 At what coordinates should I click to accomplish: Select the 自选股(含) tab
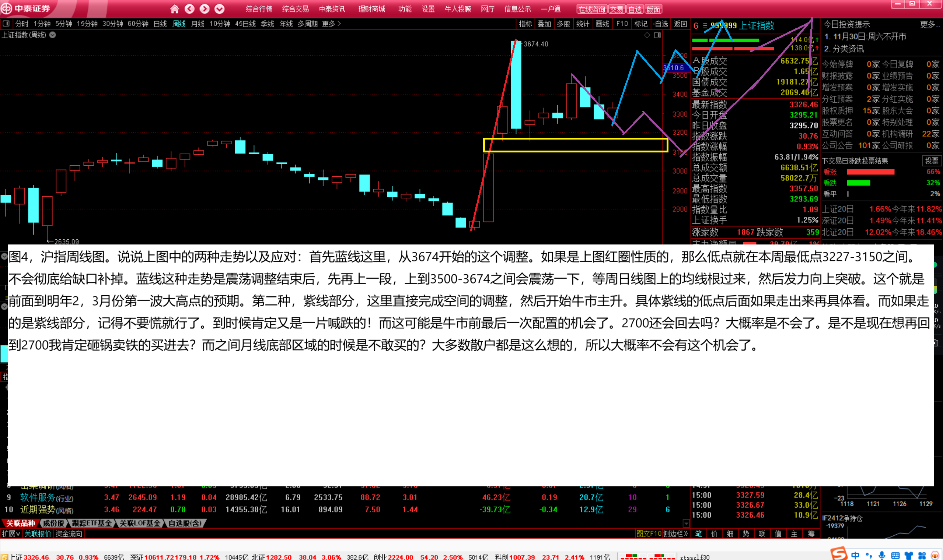point(185,523)
